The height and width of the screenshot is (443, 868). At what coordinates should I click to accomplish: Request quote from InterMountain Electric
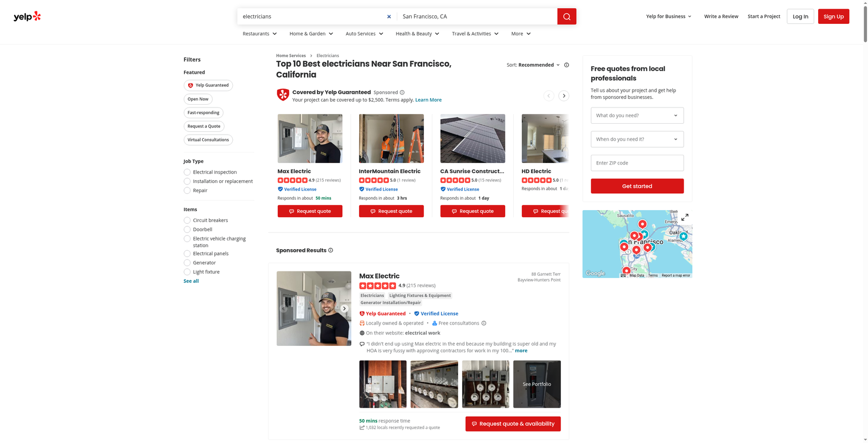coord(391,211)
